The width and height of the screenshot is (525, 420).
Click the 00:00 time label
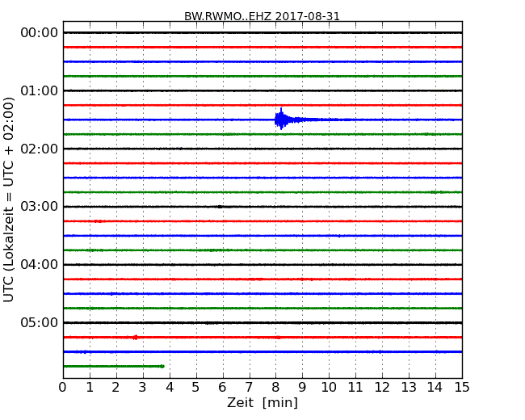point(40,33)
